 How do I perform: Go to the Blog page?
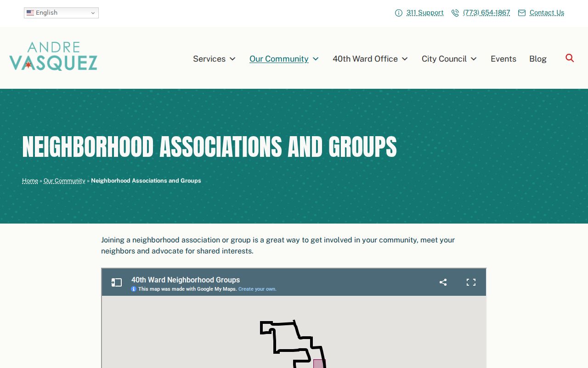point(538,59)
